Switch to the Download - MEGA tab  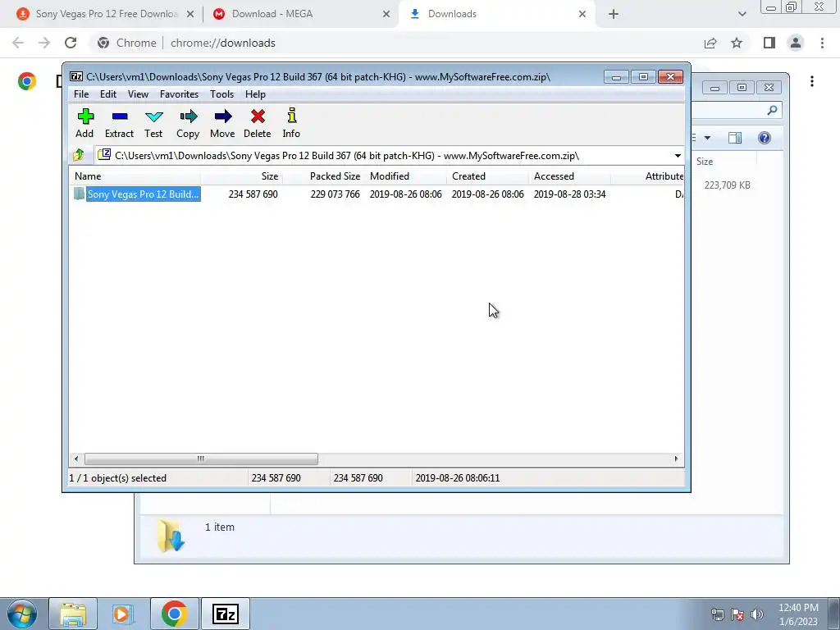click(300, 14)
